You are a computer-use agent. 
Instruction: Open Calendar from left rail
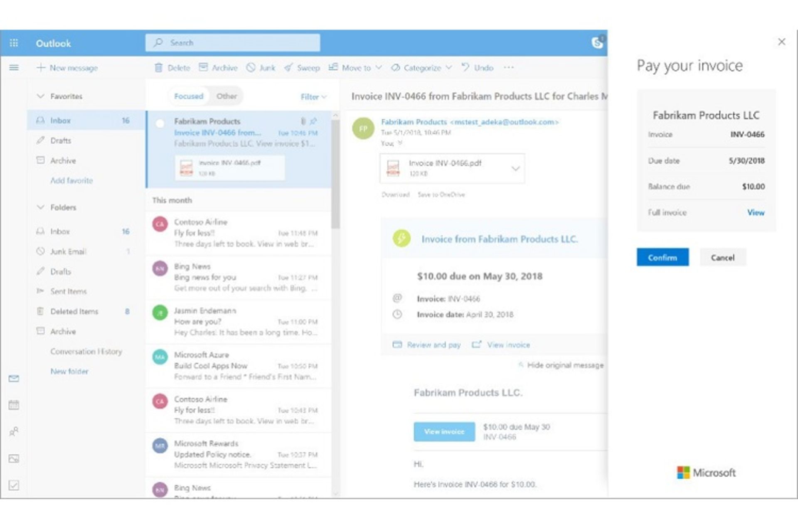[14, 405]
